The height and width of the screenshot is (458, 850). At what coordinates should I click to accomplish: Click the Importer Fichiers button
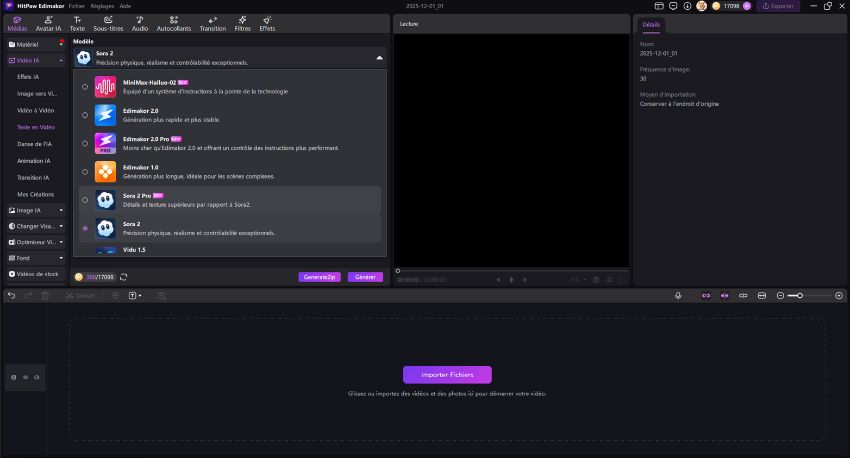tap(447, 375)
